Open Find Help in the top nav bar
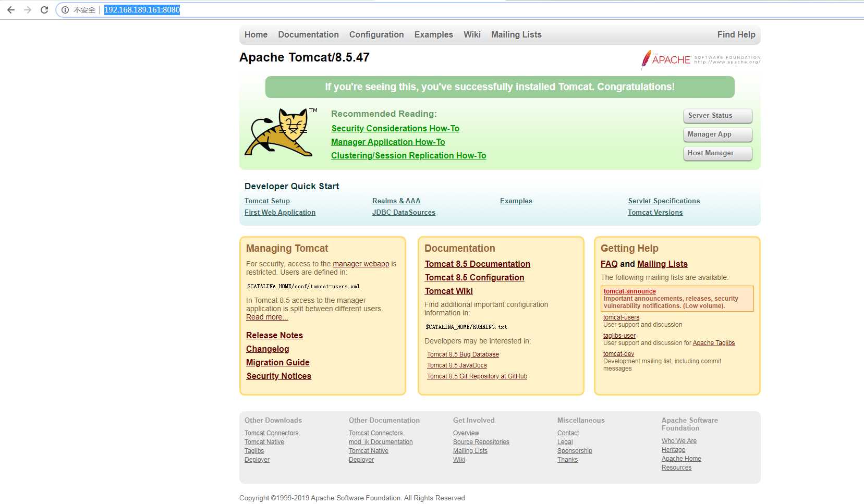This screenshot has height=504, width=864. (736, 34)
